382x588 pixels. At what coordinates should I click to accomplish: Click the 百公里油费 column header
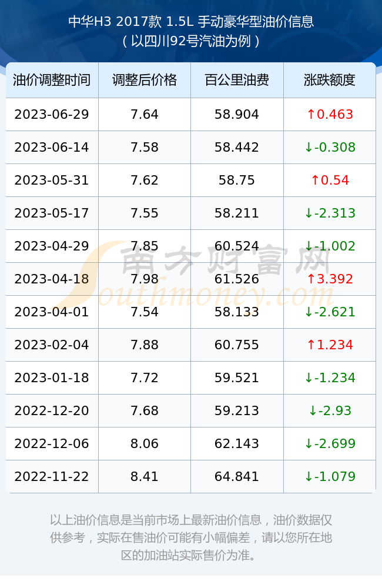pos(237,80)
